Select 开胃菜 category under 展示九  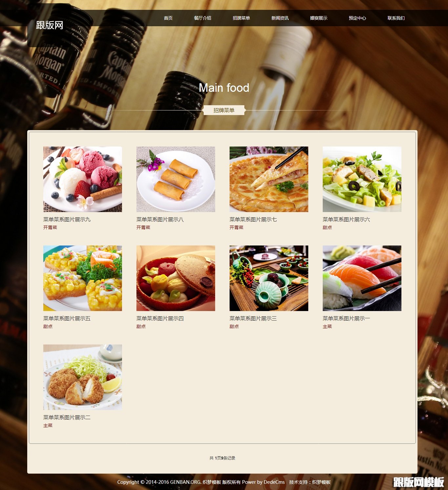coord(50,227)
